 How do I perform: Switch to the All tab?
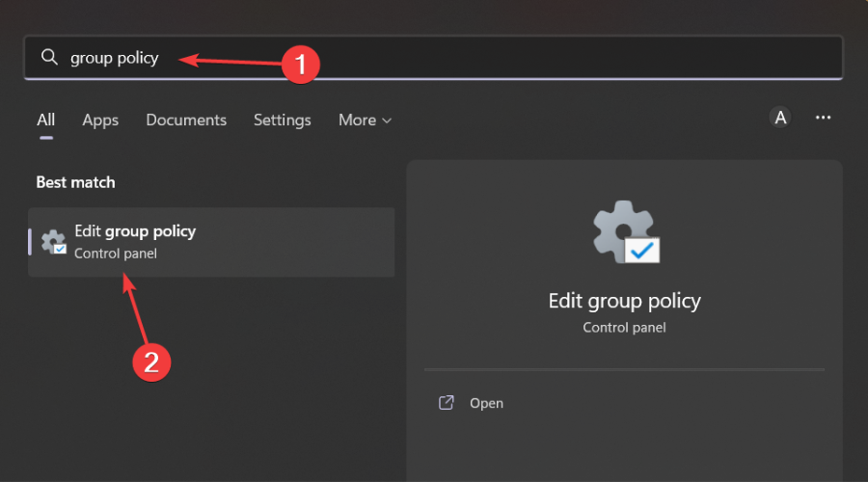(46, 120)
